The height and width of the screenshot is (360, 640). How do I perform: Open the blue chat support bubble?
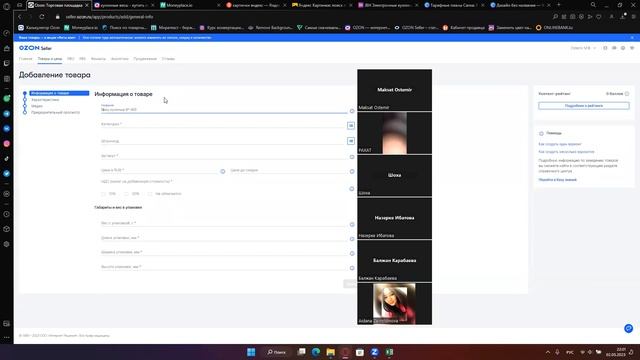tap(629, 328)
